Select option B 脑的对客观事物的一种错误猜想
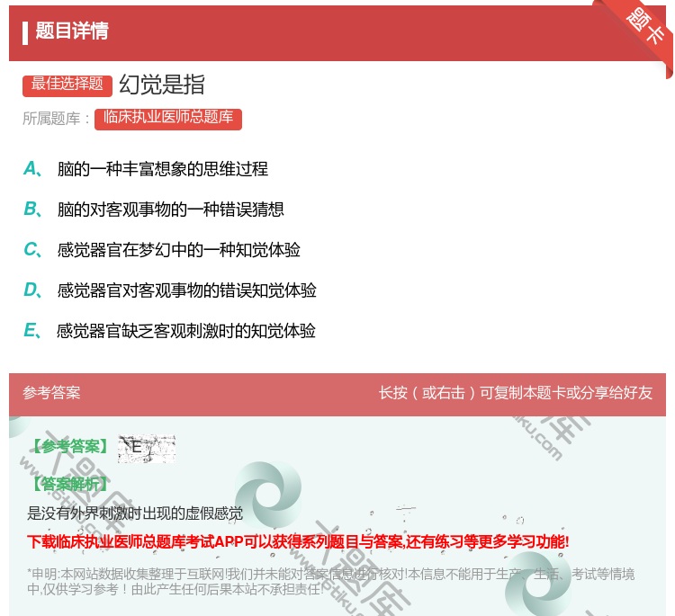 (x=154, y=209)
